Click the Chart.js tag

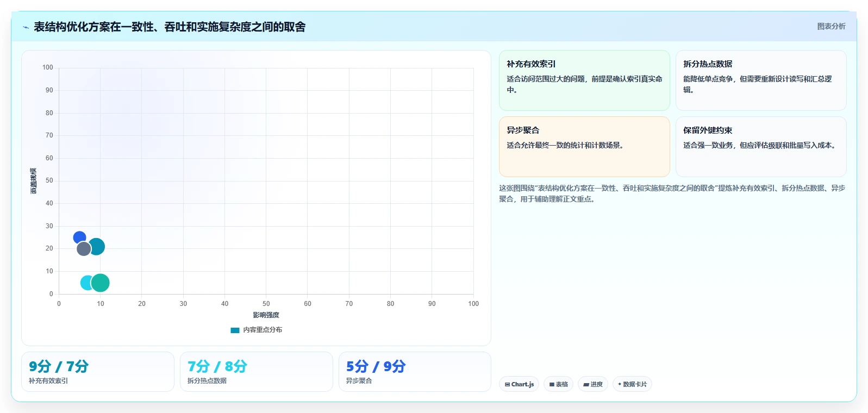click(519, 384)
